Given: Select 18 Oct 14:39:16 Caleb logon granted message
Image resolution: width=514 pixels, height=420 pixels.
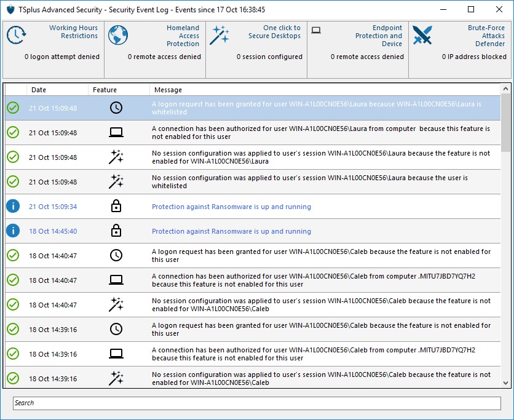Looking at the screenshot, I should click(x=321, y=329).
